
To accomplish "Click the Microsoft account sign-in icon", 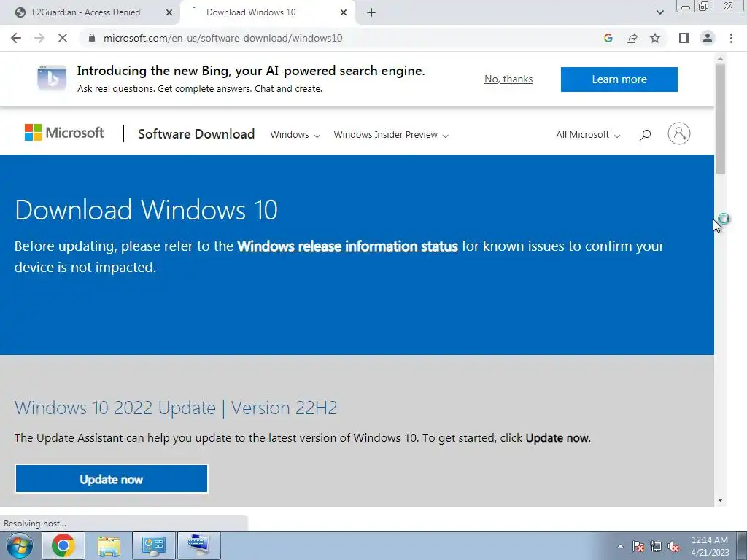I will coord(678,133).
